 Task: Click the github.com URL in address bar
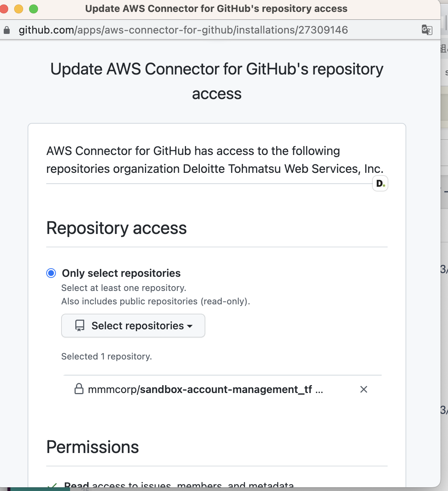tap(183, 30)
